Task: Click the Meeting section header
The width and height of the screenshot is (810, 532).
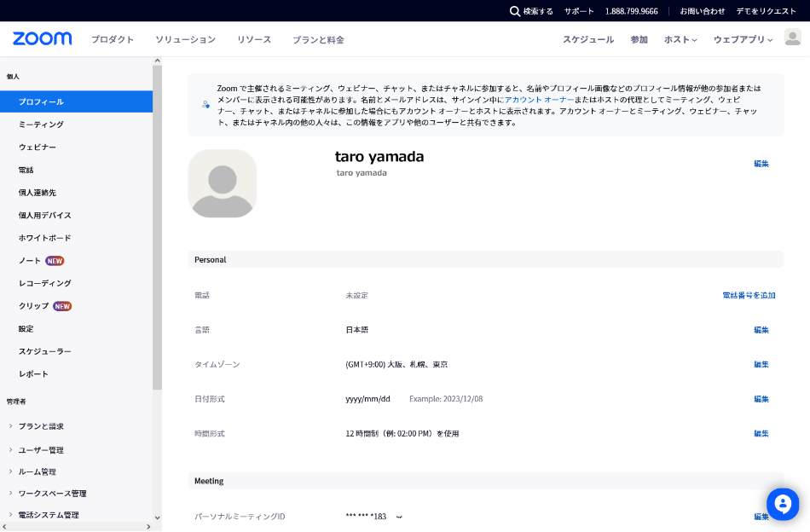Action: click(486, 481)
